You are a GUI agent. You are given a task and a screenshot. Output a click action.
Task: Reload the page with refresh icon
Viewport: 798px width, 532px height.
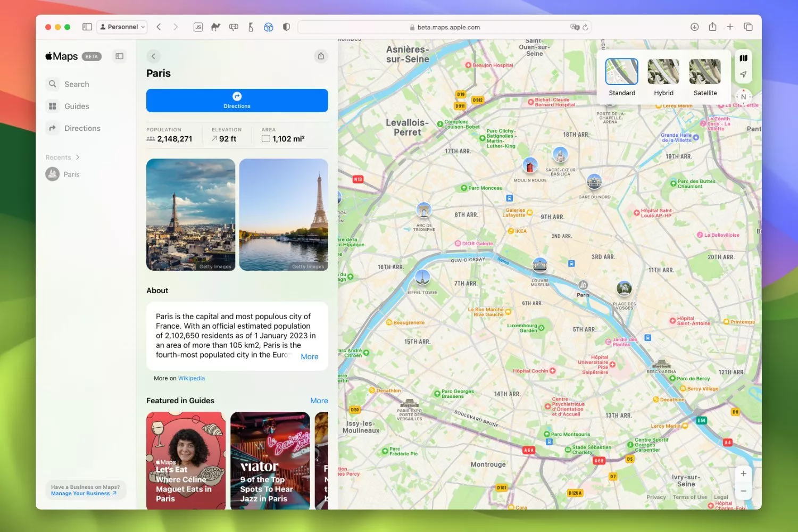[585, 27]
